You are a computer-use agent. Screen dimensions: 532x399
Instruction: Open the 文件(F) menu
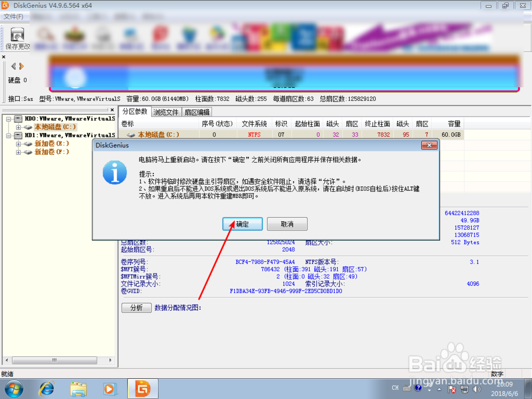[x=14, y=16]
